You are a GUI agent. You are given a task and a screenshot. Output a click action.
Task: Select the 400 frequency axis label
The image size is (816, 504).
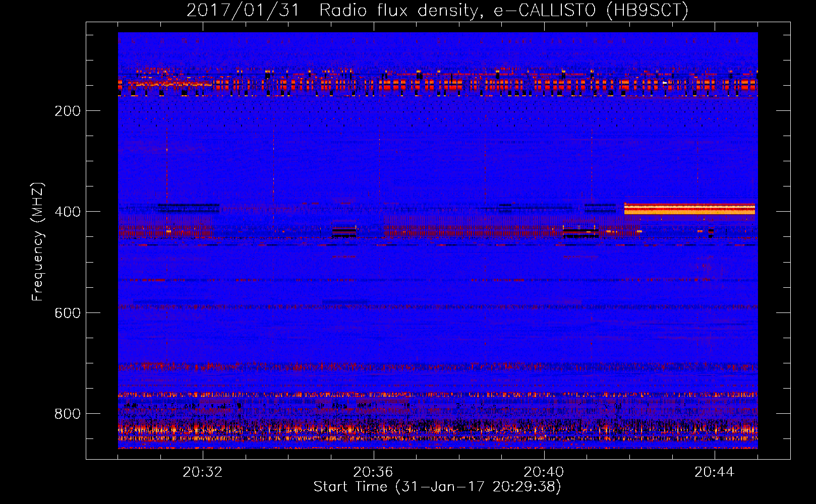[x=68, y=212]
